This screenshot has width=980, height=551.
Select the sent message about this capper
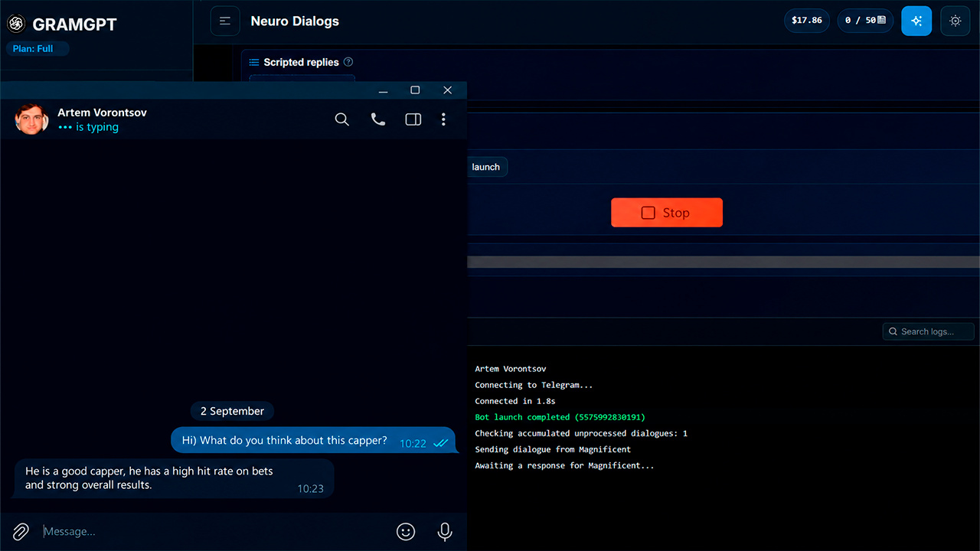(314, 440)
